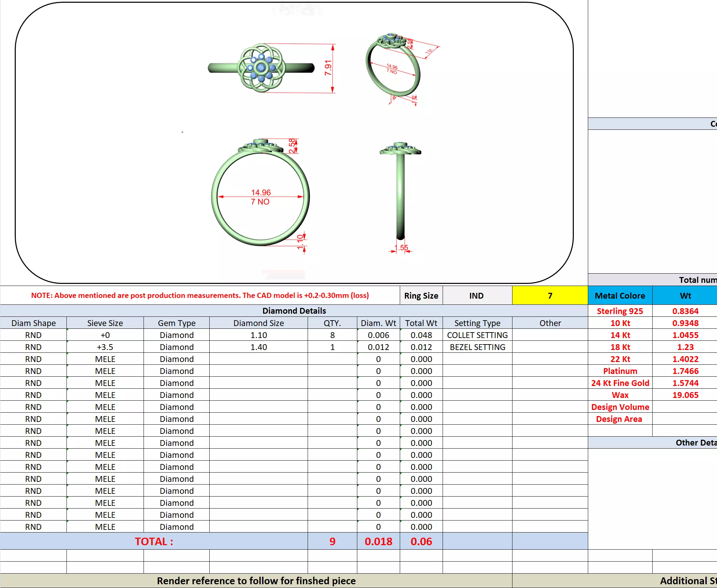Select the yellow ring size cell showing 7
Viewport: 717px width, 588px height.
(x=549, y=296)
